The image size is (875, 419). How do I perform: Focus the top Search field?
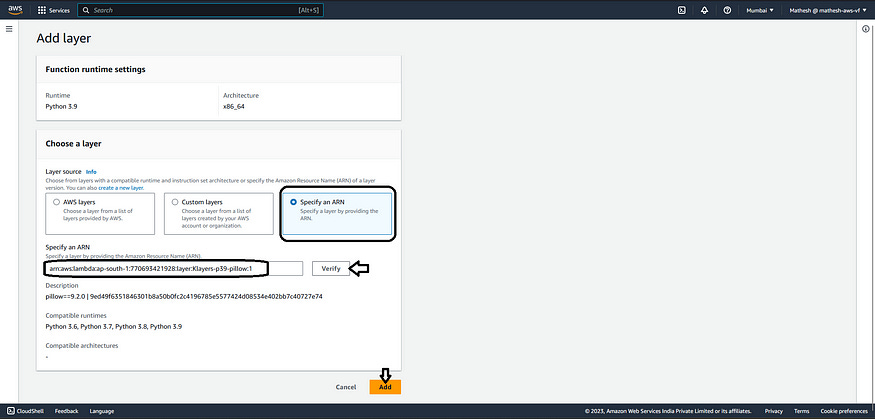200,10
